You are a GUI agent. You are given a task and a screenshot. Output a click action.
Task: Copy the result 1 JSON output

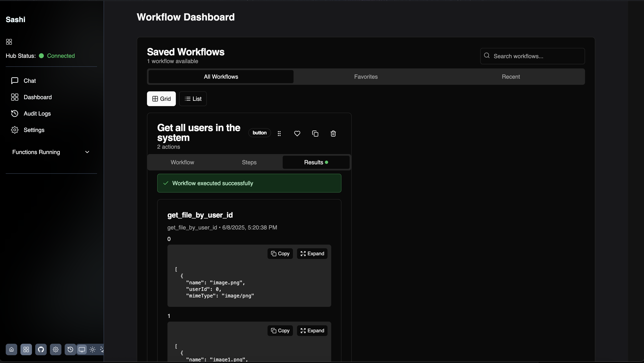280,331
